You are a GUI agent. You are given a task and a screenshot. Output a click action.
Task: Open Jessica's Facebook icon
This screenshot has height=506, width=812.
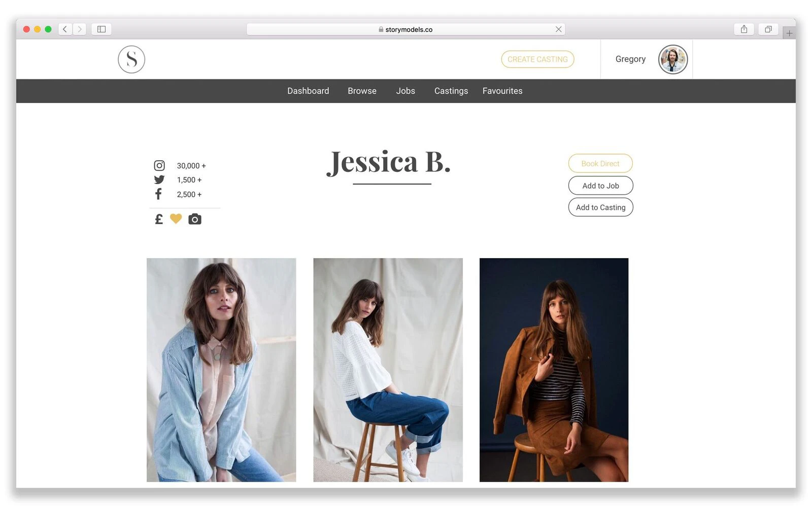(158, 194)
